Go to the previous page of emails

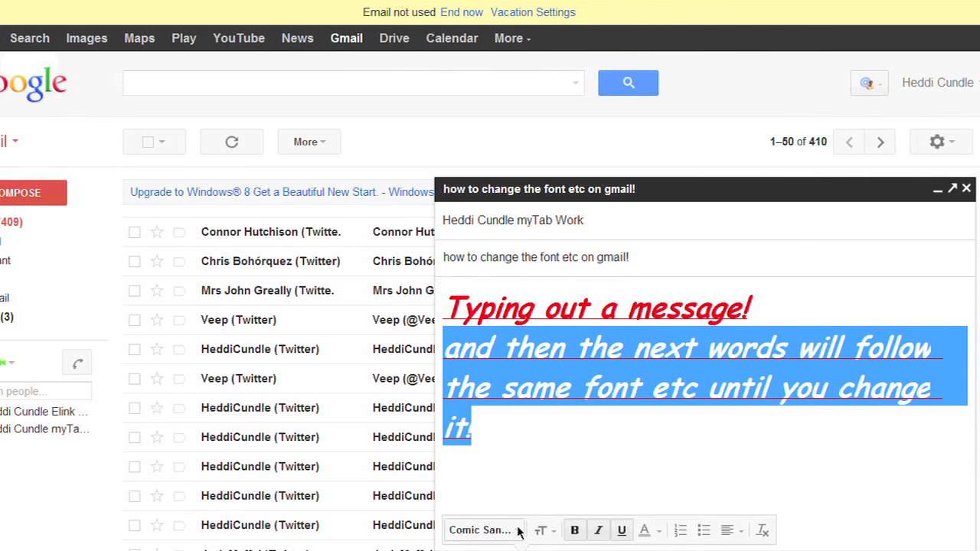click(x=849, y=142)
